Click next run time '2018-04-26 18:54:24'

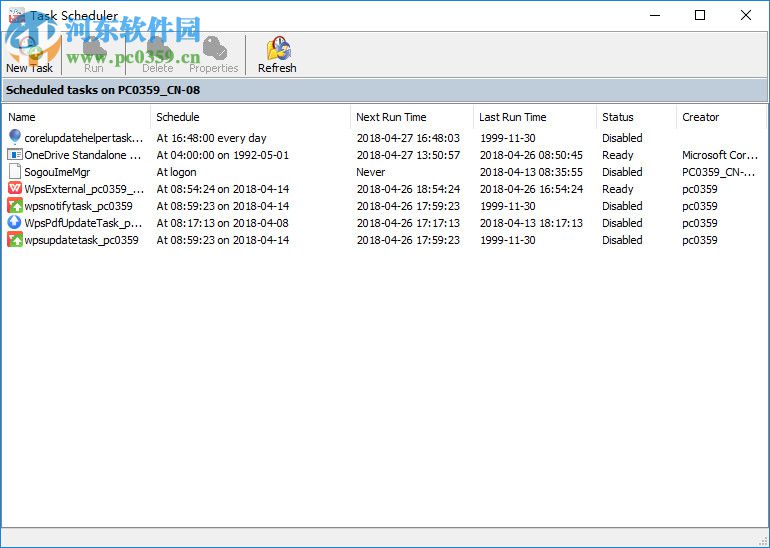(x=408, y=189)
